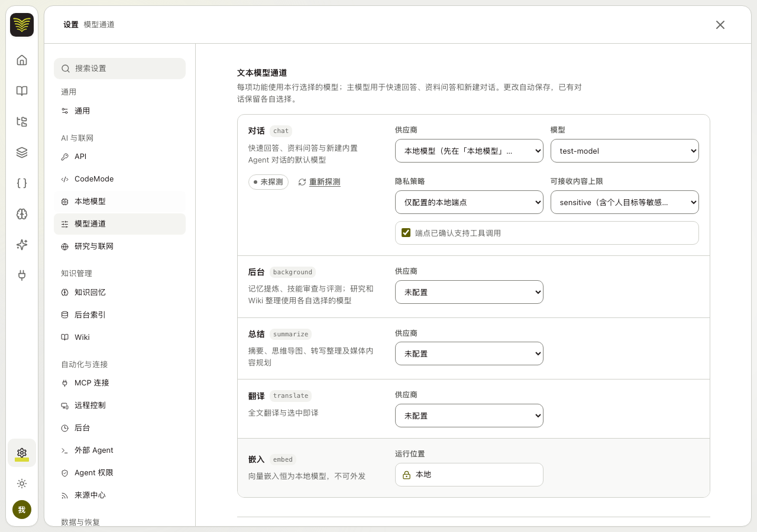Select Agent 权限 in settings sidebar
The height and width of the screenshot is (532, 757).
(119, 473)
